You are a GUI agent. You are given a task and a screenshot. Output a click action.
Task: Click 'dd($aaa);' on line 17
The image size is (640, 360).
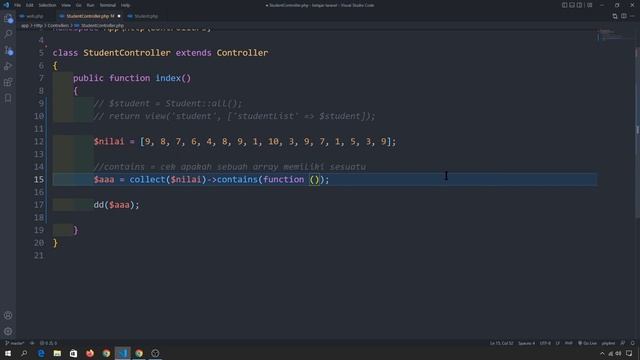pos(117,204)
